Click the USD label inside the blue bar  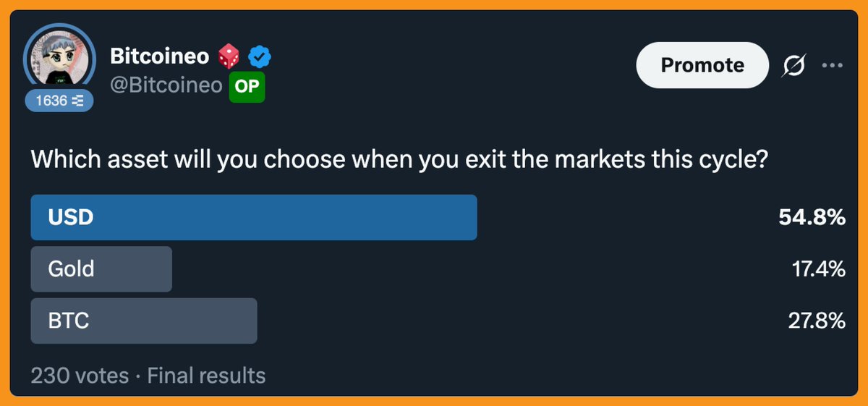coord(71,217)
